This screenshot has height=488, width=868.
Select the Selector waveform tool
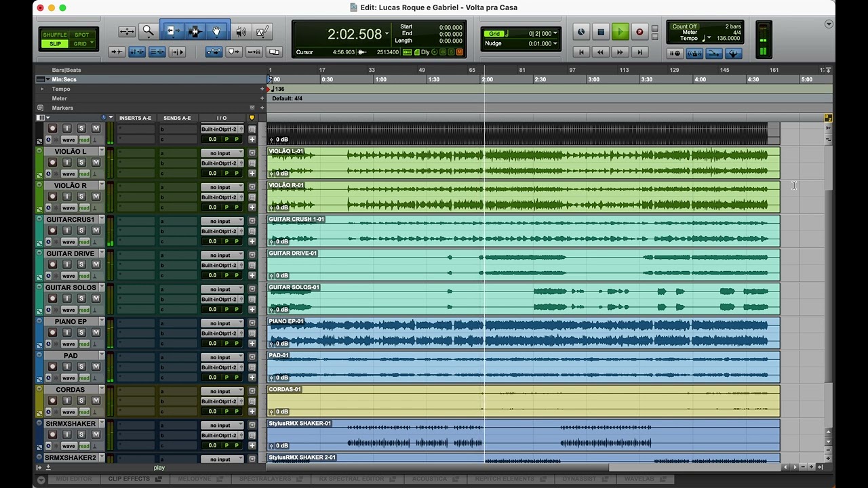[195, 31]
